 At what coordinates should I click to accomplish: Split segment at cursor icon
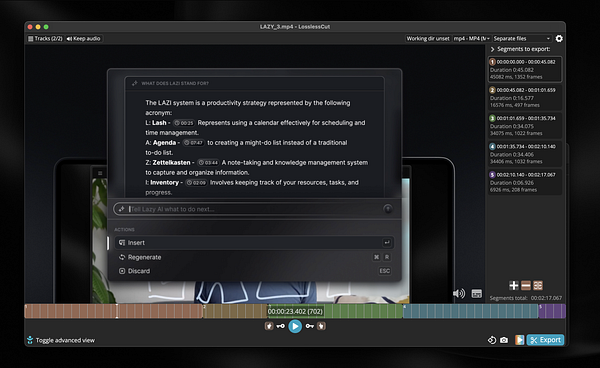pyautogui.click(x=538, y=285)
